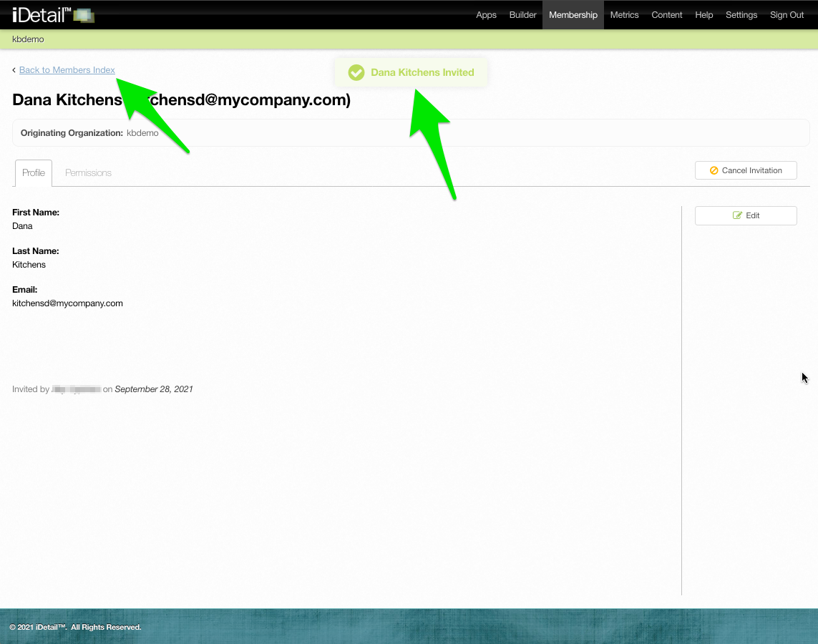Click the 2021 iDetail All Rights Reserved footer

[75, 627]
